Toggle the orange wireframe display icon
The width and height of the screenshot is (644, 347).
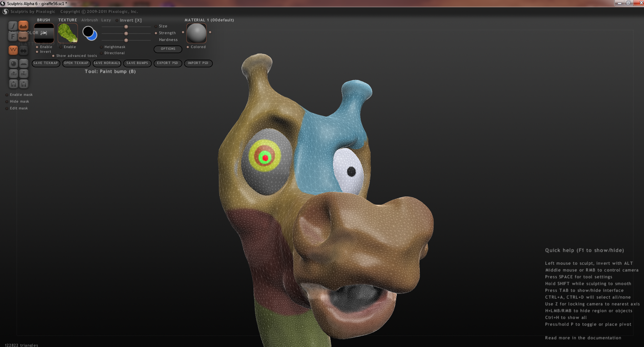click(13, 50)
